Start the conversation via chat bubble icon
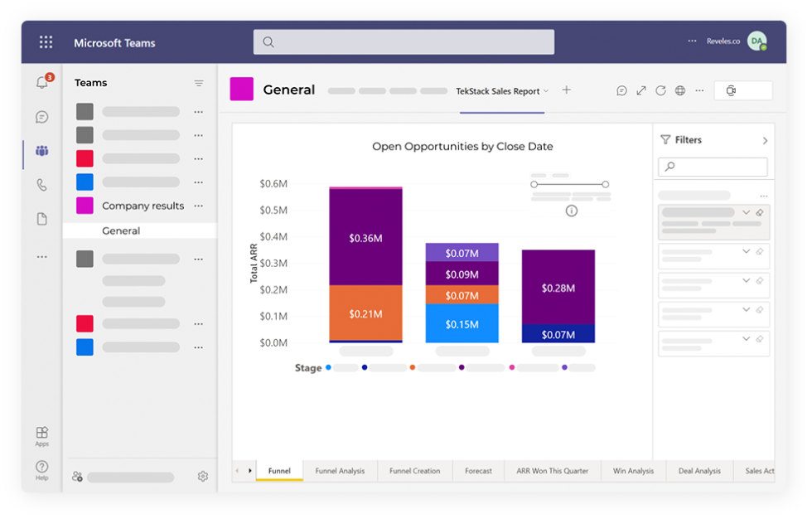 (x=621, y=90)
